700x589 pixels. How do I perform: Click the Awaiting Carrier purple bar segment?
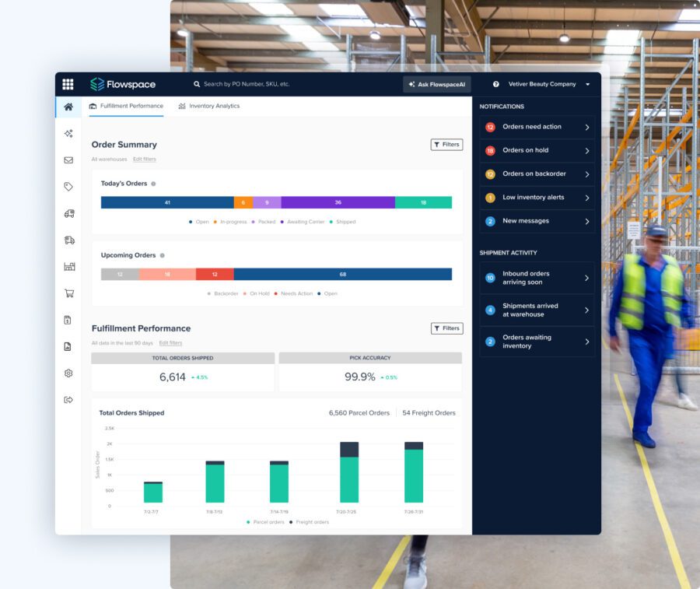338,202
